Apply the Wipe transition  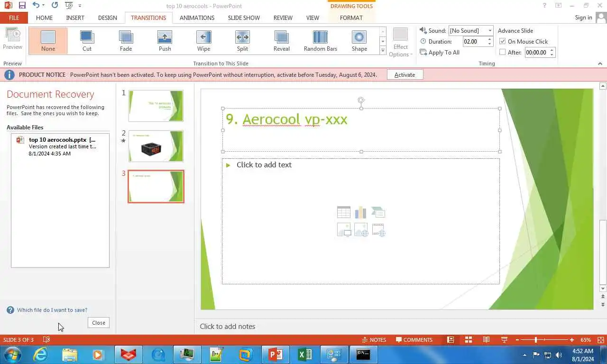pos(203,41)
